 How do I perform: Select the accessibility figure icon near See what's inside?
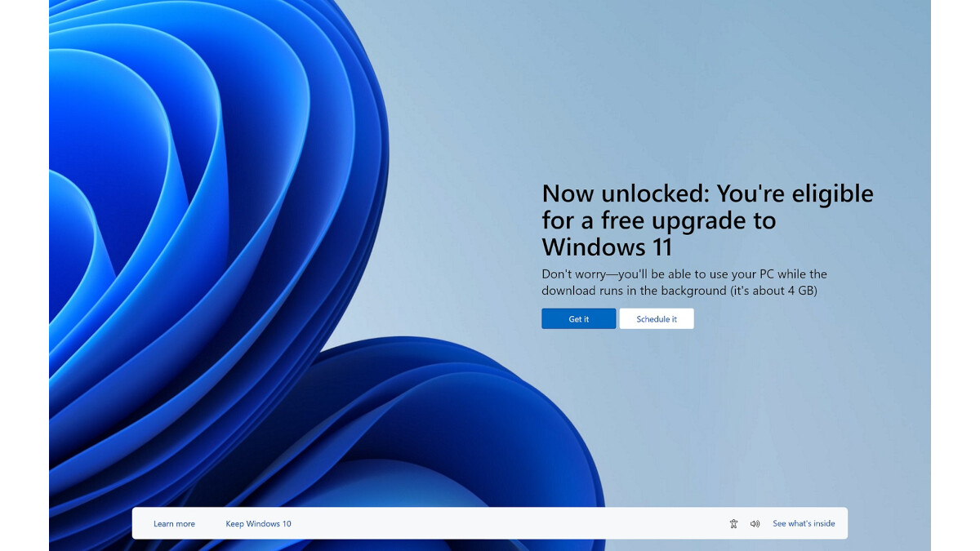pos(733,523)
